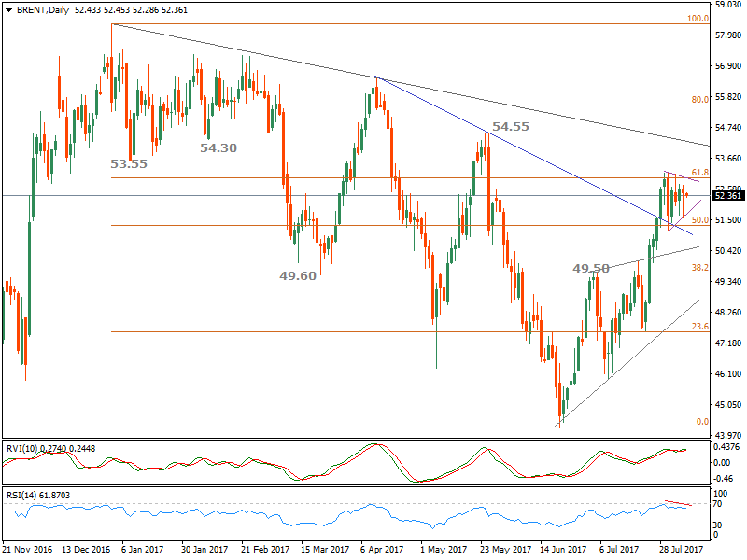Click the 6 Jan 2017 date label
Screen dimensions: 747x560
[x=142, y=549]
